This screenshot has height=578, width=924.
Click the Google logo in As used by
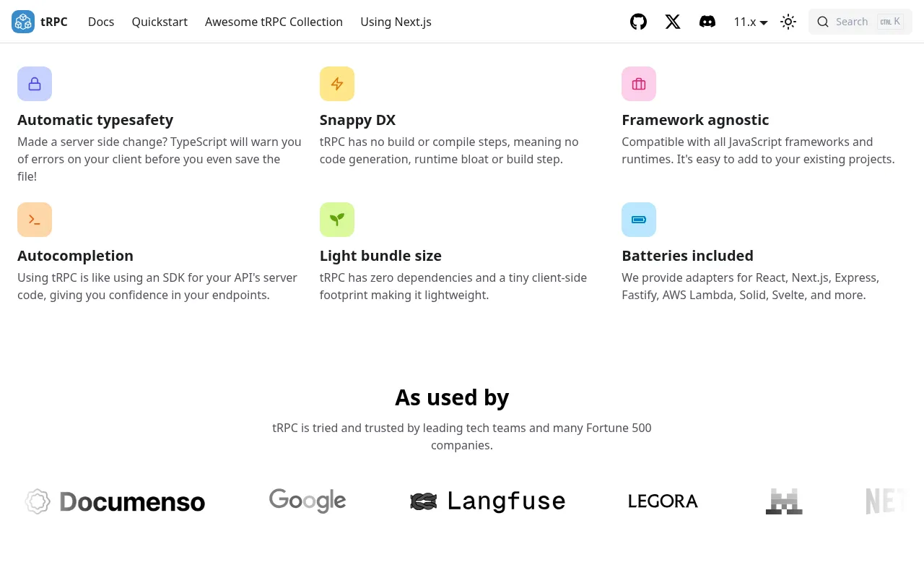[308, 501]
